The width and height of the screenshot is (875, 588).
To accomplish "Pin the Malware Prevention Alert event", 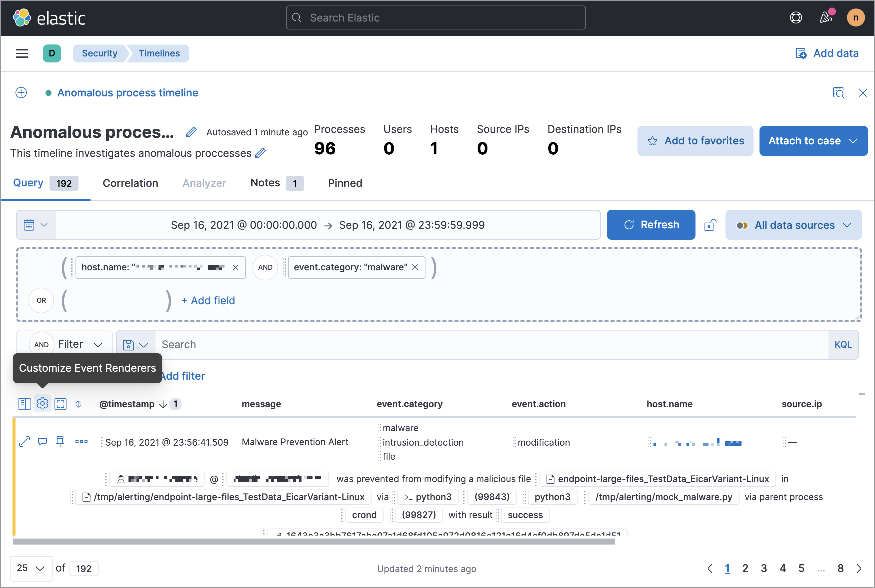I will (x=60, y=442).
